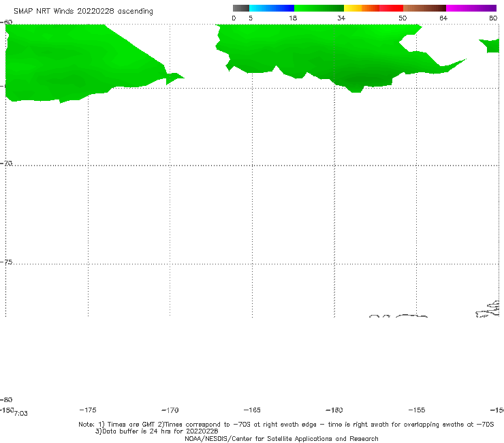Click the red segment of the color bar
The image size is (504, 443).
click(391, 8)
